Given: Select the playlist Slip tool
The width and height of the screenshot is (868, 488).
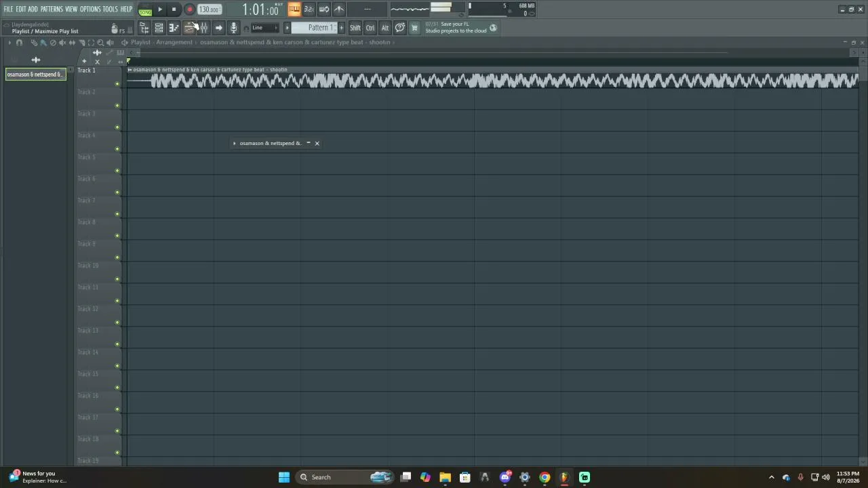Looking at the screenshot, I should click(x=72, y=43).
